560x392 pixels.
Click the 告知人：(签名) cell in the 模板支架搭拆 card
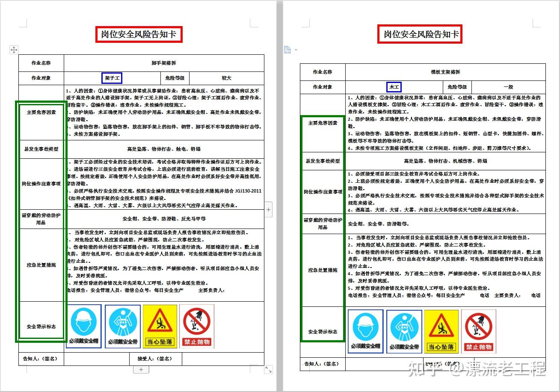pos(323,364)
